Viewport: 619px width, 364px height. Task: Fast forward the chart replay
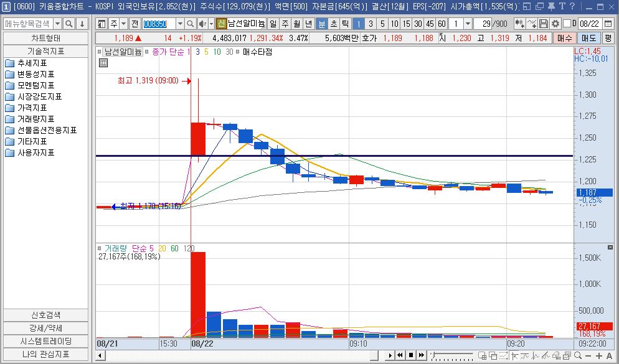click(x=421, y=356)
